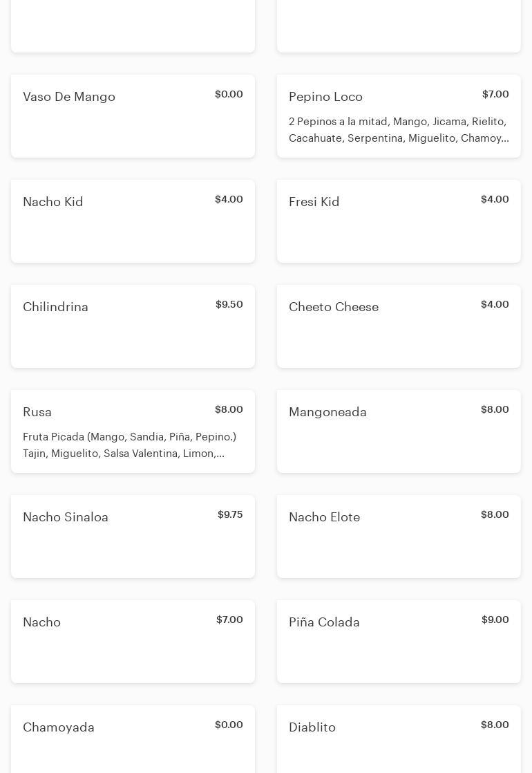Click the Nacho Kid menu item
The height and width of the screenshot is (773, 532).
[133, 221]
